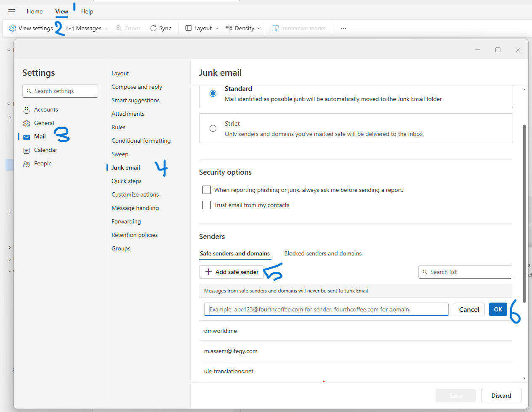Open the Accounts settings section
This screenshot has height=412, width=532.
pyautogui.click(x=45, y=109)
